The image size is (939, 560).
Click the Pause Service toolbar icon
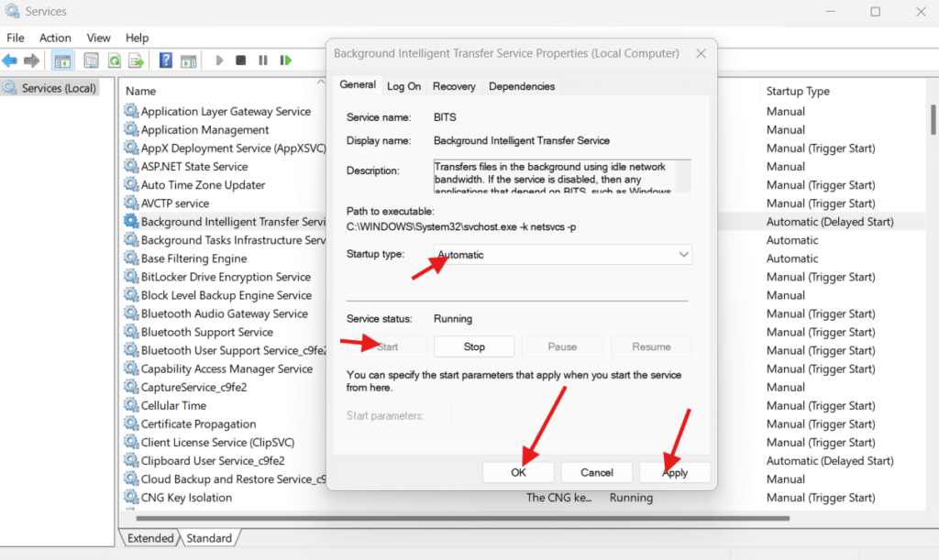tap(263, 60)
